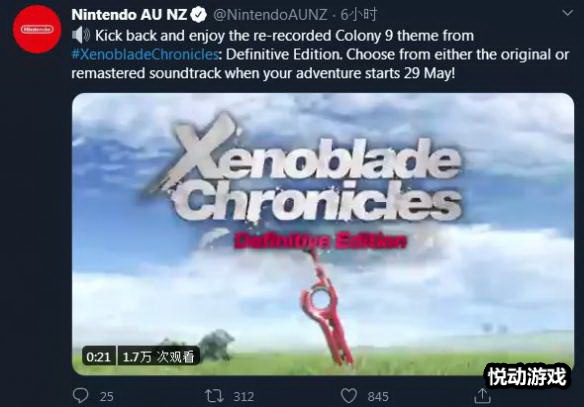The image size is (584, 407).
Task: Click the verified badge beside Nintendo AU NZ
Action: [199, 15]
